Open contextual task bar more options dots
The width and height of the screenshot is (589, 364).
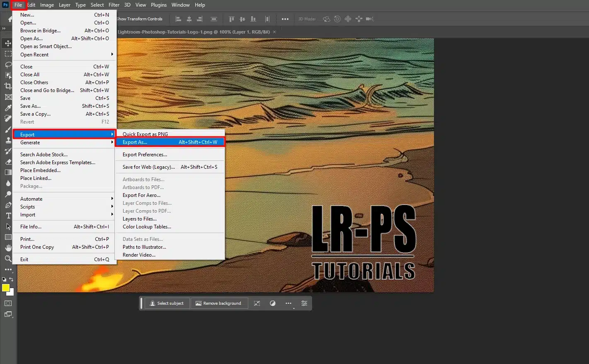[x=288, y=303]
